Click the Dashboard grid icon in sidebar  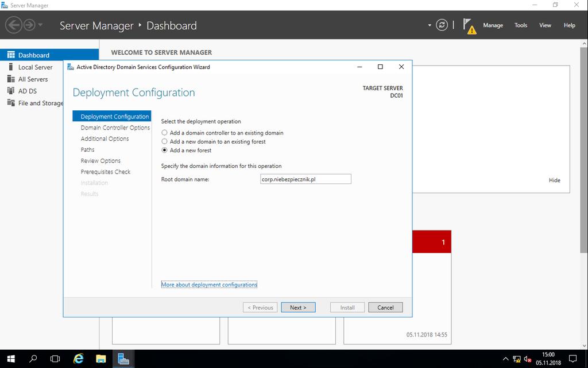11,55
